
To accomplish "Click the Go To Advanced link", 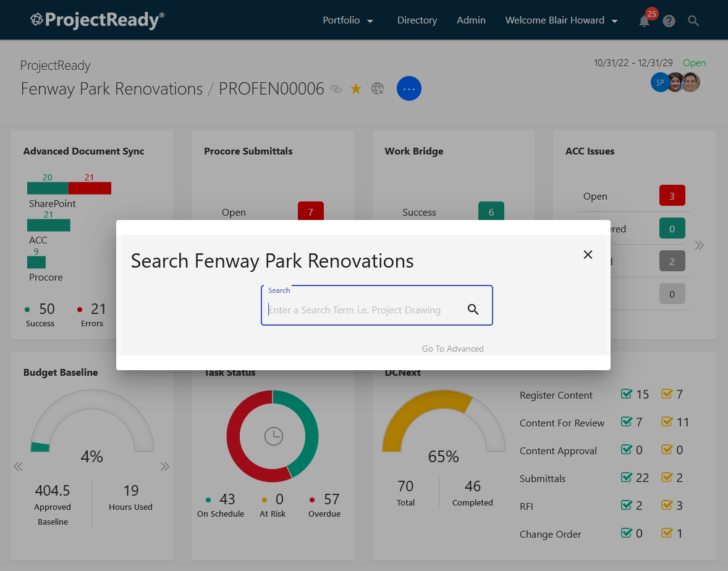I will tap(452, 348).
